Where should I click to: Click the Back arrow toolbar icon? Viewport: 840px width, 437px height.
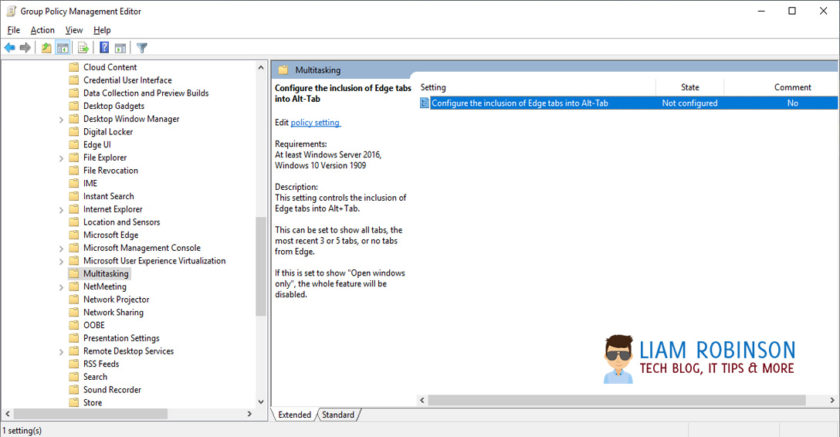coord(10,48)
